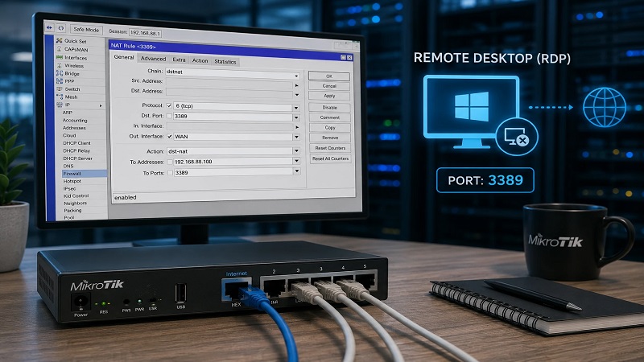Select Hotspot in the IP submenu
The width and height of the screenshot is (644, 362).
click(x=72, y=181)
